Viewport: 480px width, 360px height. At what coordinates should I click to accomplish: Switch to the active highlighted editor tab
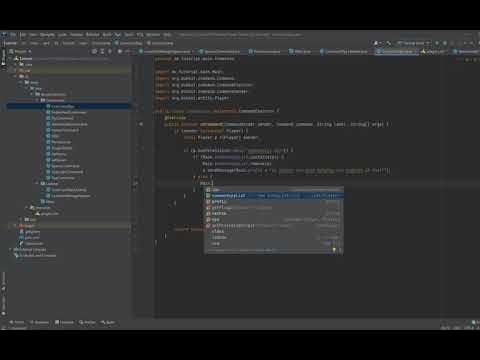pyautogui.click(x=396, y=52)
